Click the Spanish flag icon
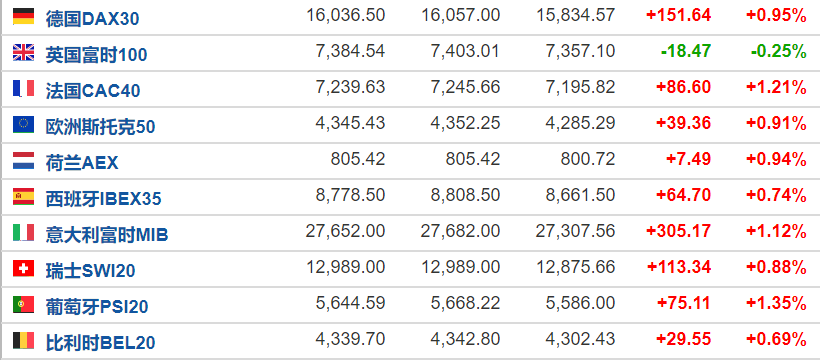This screenshot has width=820, height=360. [x=24, y=196]
